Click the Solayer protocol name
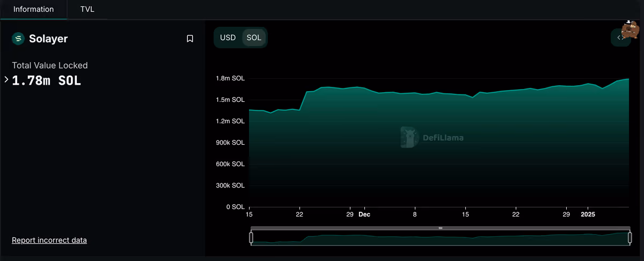Viewport: 644px width, 261px height. point(48,39)
